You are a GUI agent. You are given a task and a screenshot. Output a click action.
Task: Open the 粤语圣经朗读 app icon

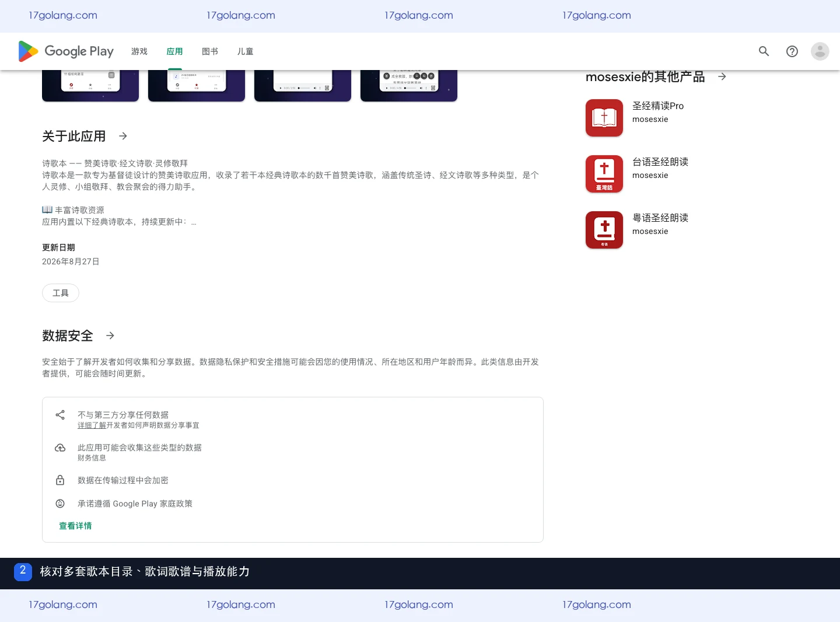coord(604,230)
